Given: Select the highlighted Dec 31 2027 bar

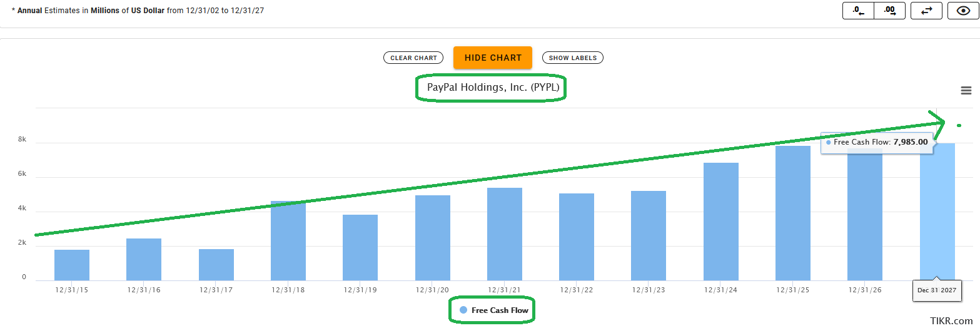Looking at the screenshot, I should [937, 212].
